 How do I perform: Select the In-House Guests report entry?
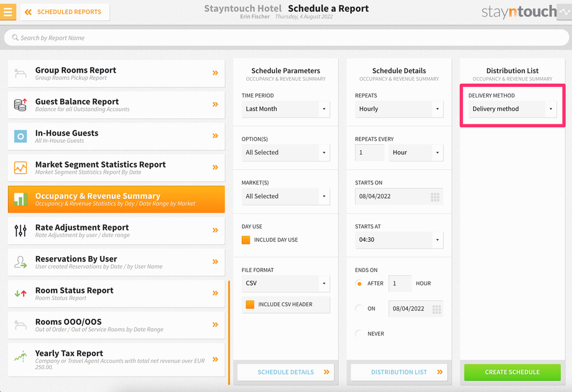point(116,137)
